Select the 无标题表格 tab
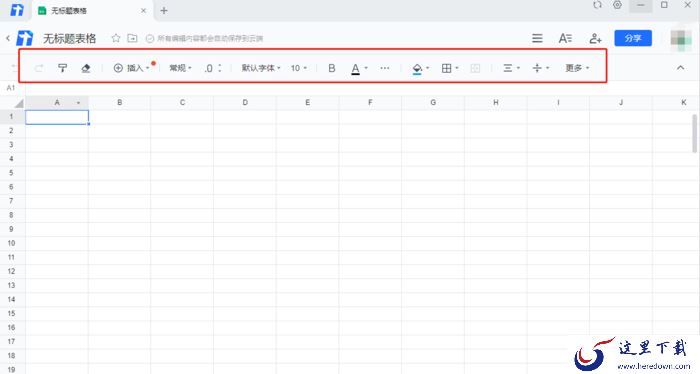The image size is (700, 374). (x=92, y=10)
